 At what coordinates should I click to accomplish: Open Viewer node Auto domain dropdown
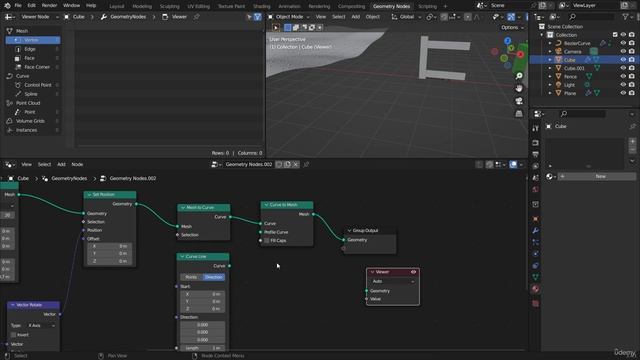point(393,281)
